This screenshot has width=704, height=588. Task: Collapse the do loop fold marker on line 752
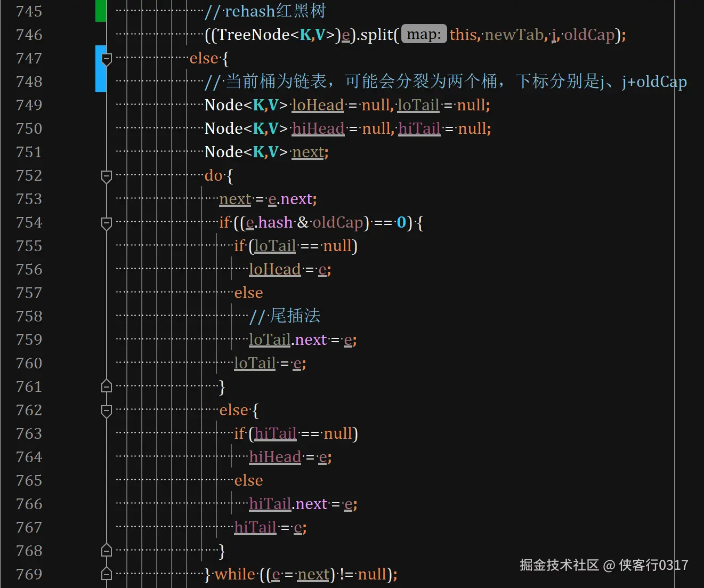click(107, 176)
